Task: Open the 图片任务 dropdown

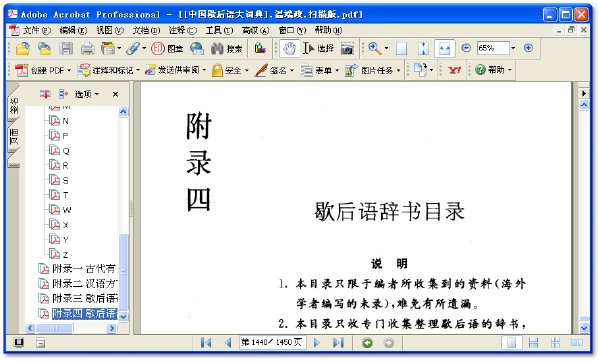Action: (x=372, y=70)
